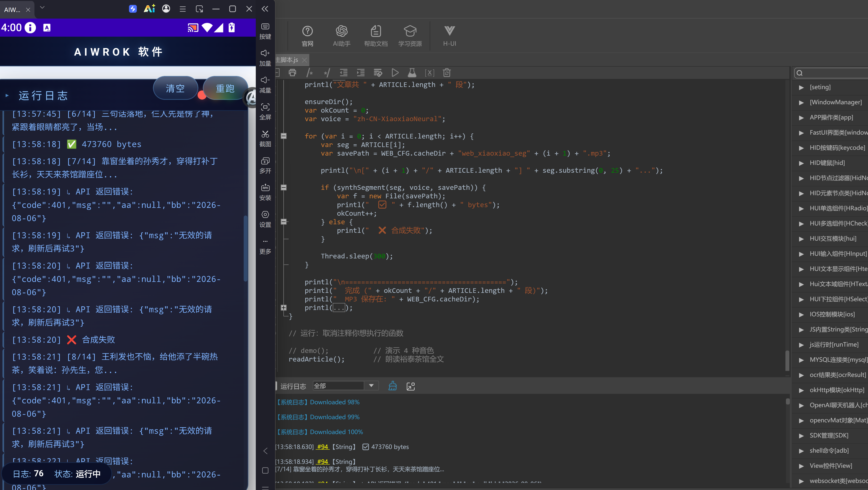The width and height of the screenshot is (868, 490).
Task: Click the print icon in editor toolbar
Action: point(292,73)
